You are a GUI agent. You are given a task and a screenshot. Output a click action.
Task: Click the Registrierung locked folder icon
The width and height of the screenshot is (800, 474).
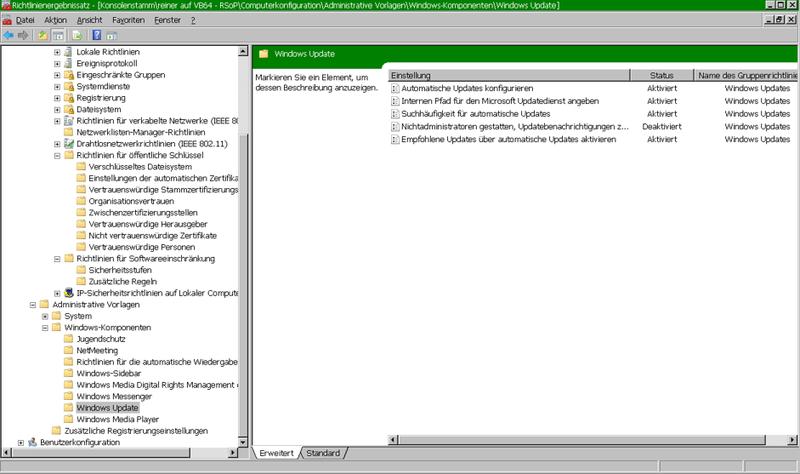(69, 98)
